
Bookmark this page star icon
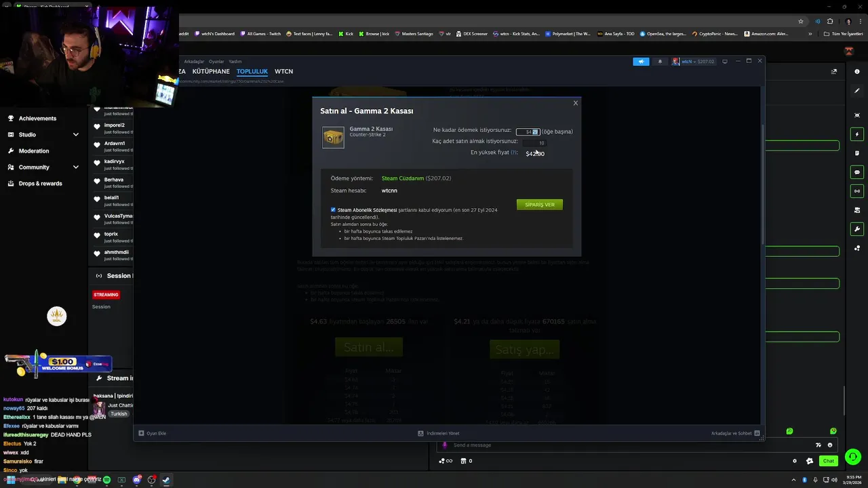(801, 21)
